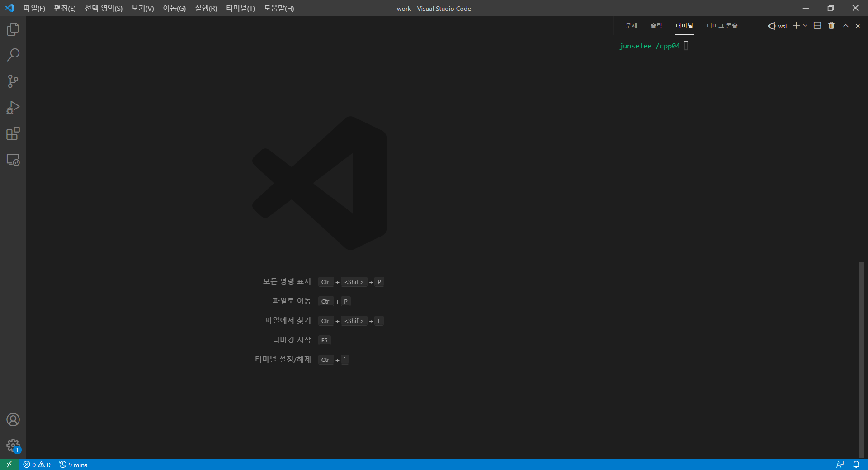Click the green remote window indicator
The image size is (868, 470).
[9, 465]
